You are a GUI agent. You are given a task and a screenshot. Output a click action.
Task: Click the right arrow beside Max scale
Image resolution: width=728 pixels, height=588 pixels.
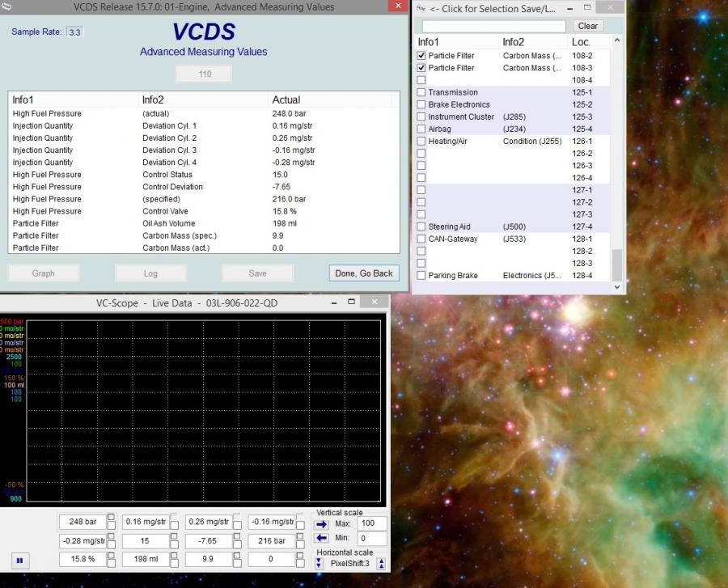tap(322, 524)
